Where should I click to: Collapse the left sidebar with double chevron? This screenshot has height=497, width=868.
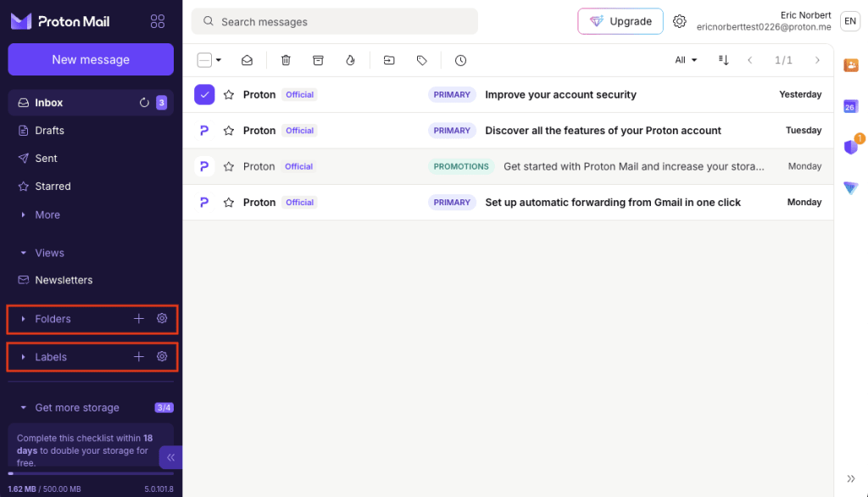click(170, 457)
